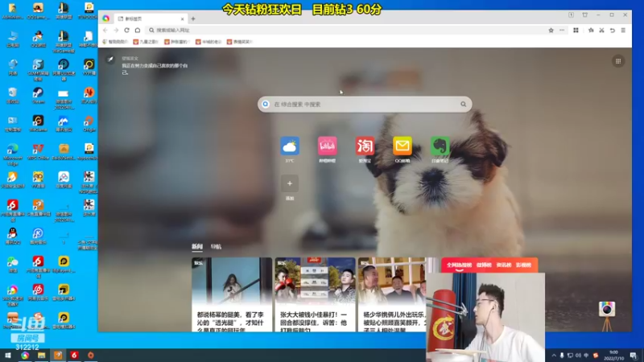The image size is (644, 362).
Task: Open the fourth bookmark in the bookmarks bar
Action: (208, 42)
